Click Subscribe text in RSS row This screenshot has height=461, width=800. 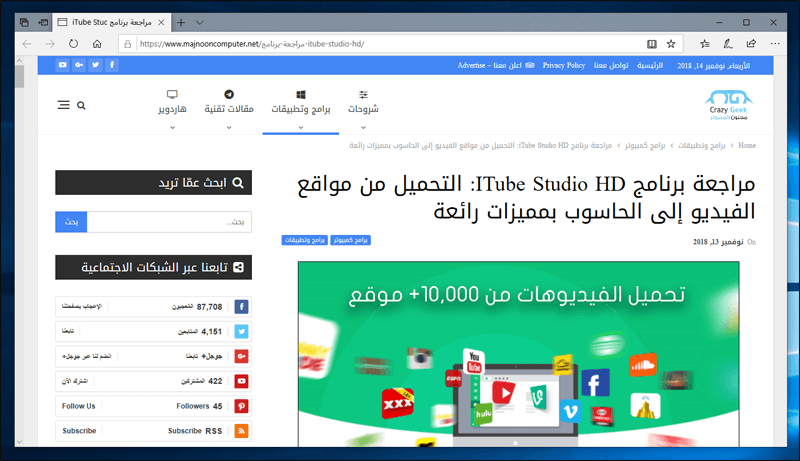79,431
